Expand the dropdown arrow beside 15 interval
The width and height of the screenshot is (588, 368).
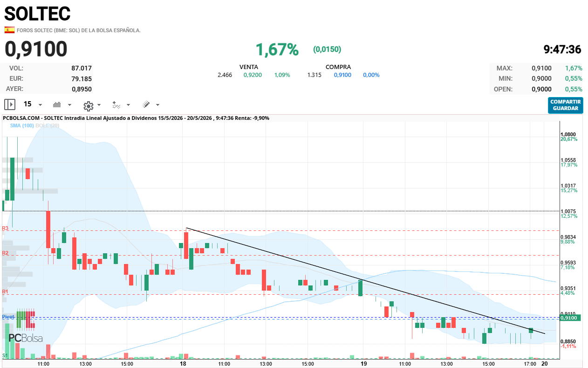click(40, 105)
